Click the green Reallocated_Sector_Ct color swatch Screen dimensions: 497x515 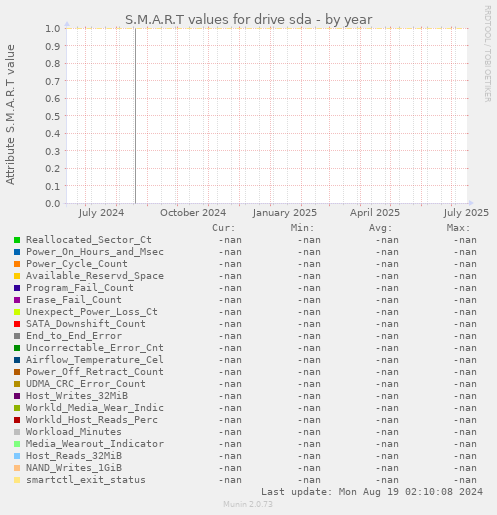[17, 240]
